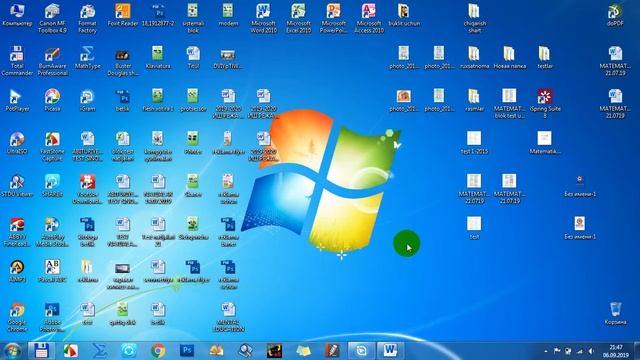Open the Klaviatura desktop file
Viewport: 640px width, 360px height.
point(158,58)
